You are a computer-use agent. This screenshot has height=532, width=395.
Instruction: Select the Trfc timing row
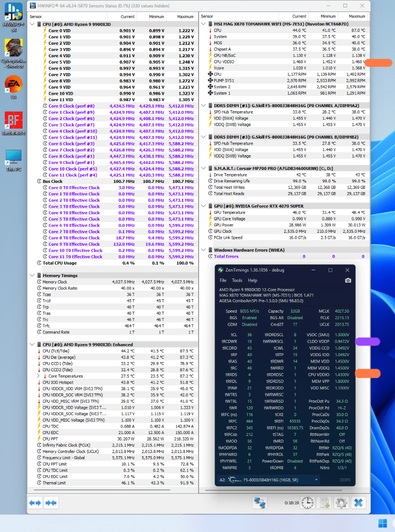click(x=113, y=326)
